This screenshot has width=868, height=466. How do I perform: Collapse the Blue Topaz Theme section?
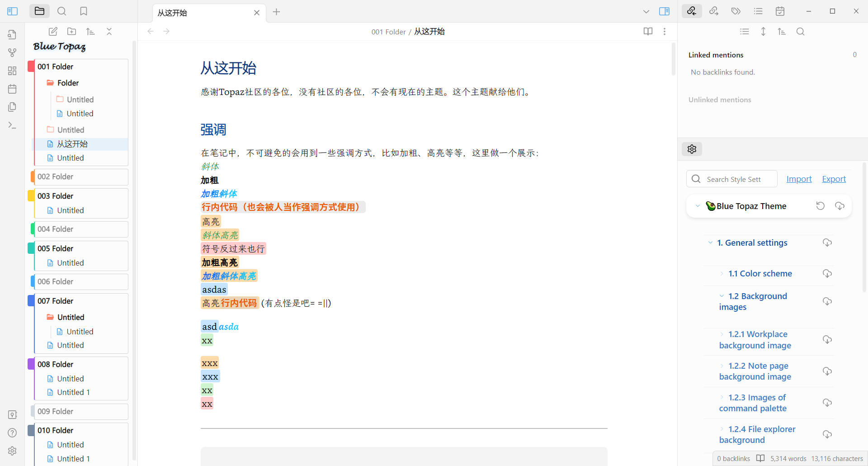pos(698,206)
